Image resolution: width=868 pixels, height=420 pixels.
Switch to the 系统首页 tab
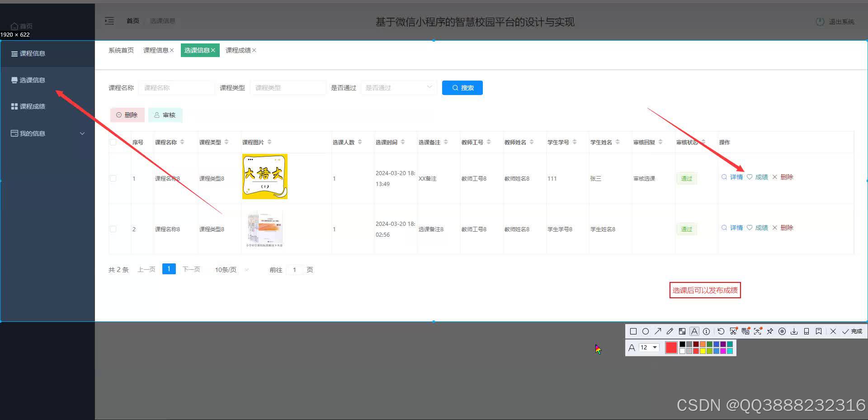(120, 50)
